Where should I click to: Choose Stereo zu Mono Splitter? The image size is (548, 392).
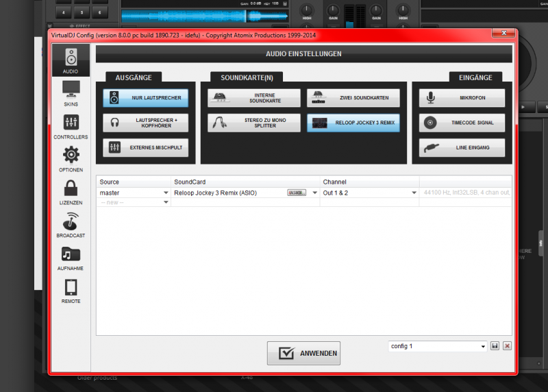click(x=254, y=123)
